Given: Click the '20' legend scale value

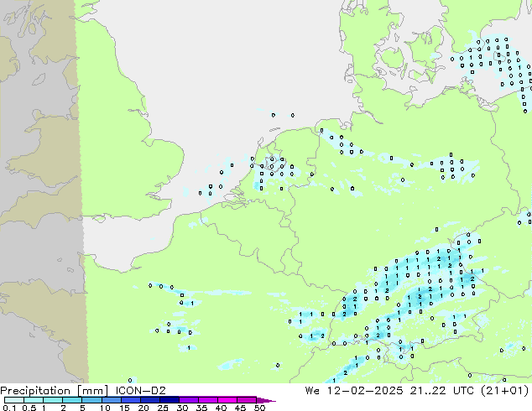Looking at the screenshot, I should [143, 408].
